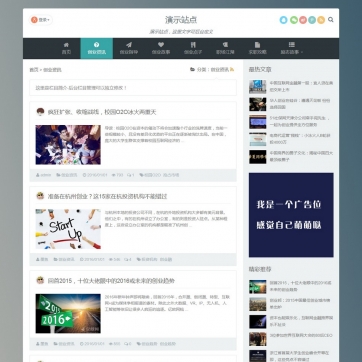Open the document icon nav tab
Viewport: 362px width, 362px height.
pyautogui.click(x=257, y=48)
